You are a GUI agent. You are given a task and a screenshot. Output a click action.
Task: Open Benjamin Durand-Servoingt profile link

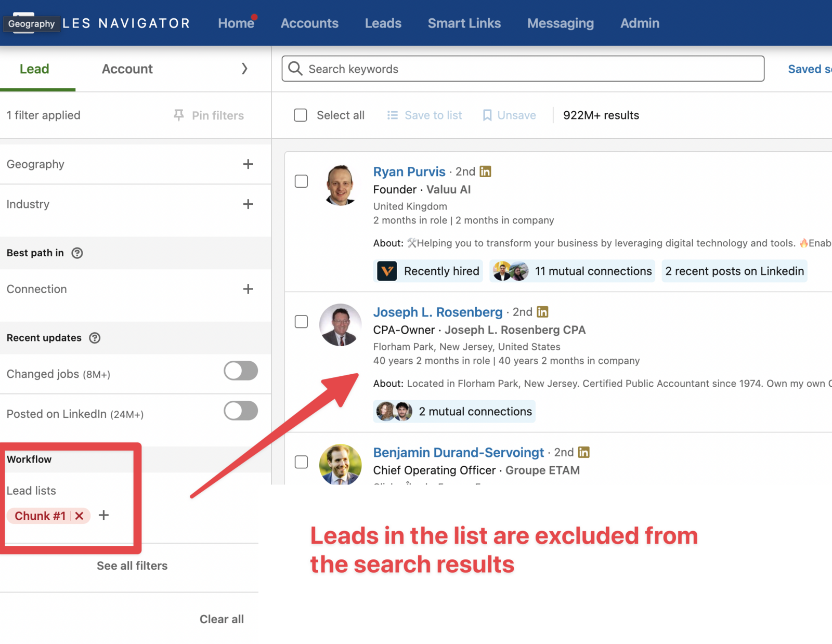coord(459,452)
